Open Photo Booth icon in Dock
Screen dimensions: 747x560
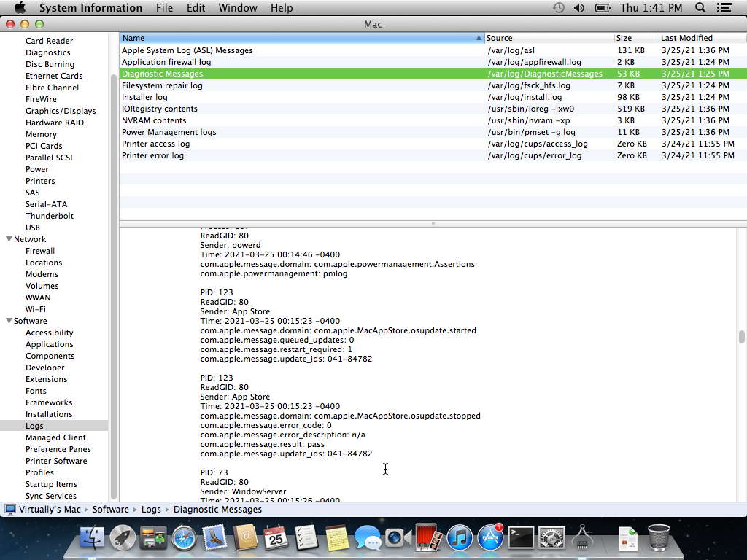pyautogui.click(x=428, y=537)
